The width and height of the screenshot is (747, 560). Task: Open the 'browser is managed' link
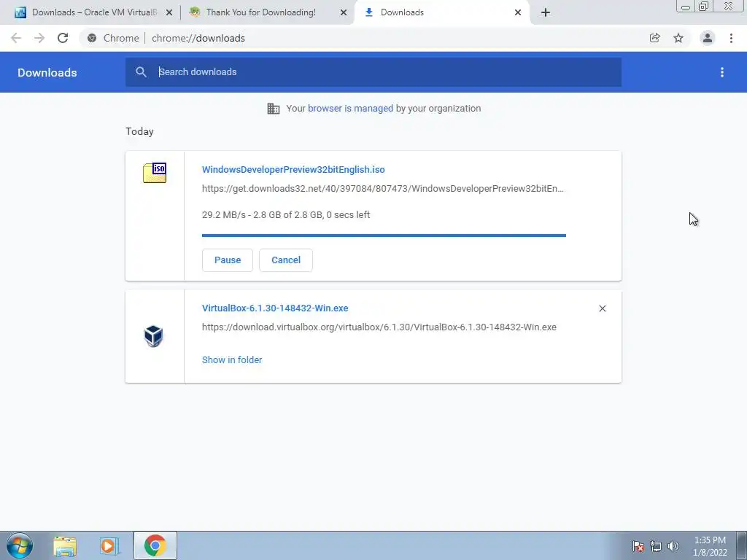pyautogui.click(x=351, y=108)
